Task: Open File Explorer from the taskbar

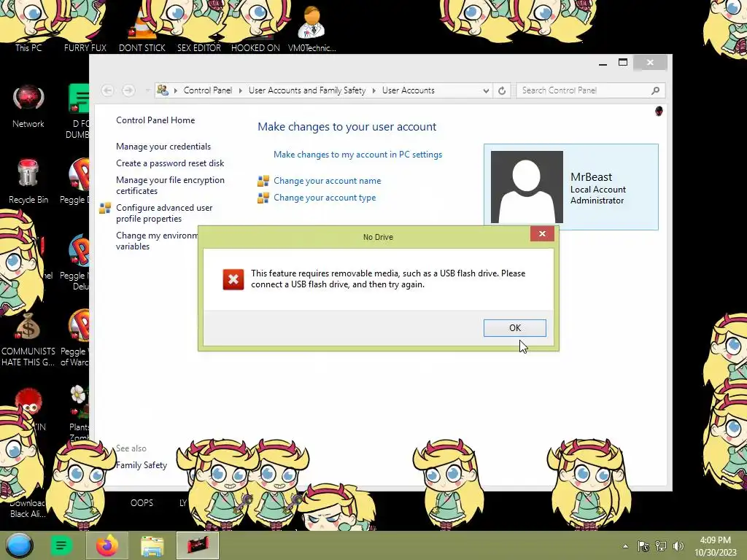Action: 152,545
